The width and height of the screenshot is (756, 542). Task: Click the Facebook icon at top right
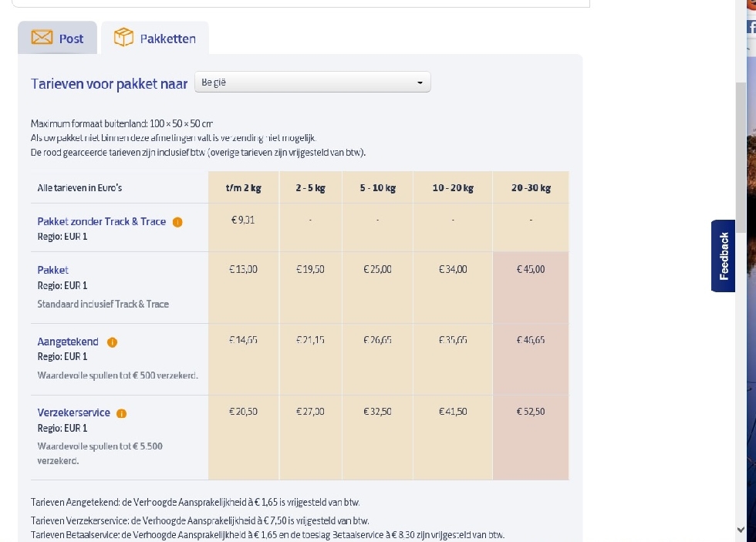tap(751, 26)
